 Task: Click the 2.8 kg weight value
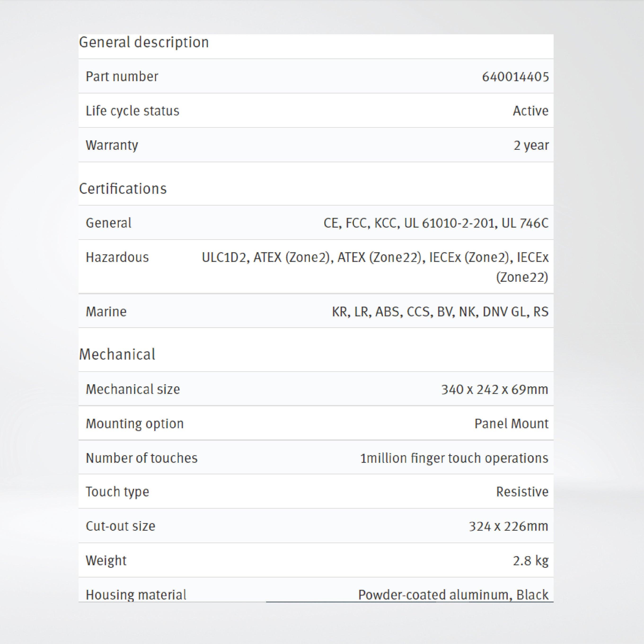(x=530, y=561)
